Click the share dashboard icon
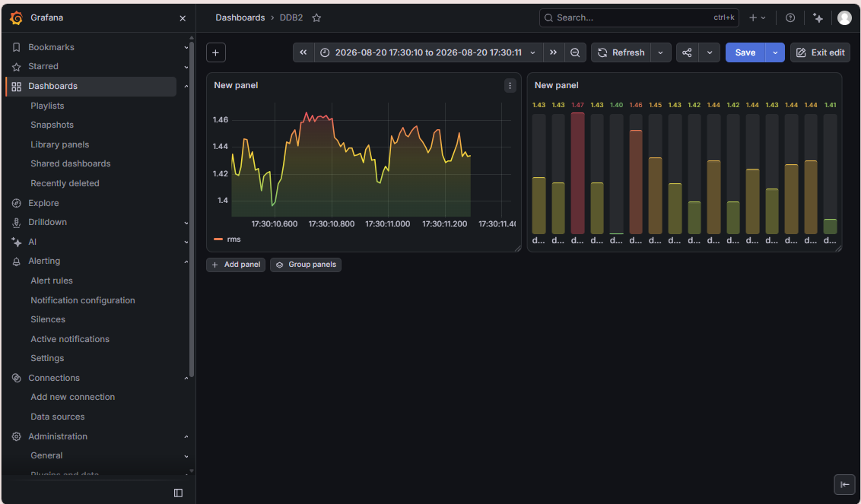This screenshot has width=861, height=504. point(687,52)
